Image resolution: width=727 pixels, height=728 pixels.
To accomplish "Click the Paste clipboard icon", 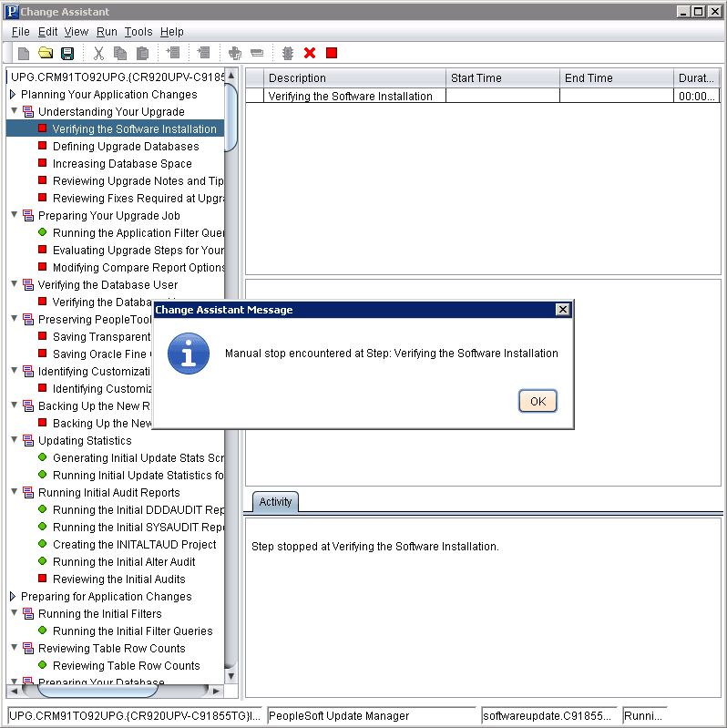I will 142,54.
